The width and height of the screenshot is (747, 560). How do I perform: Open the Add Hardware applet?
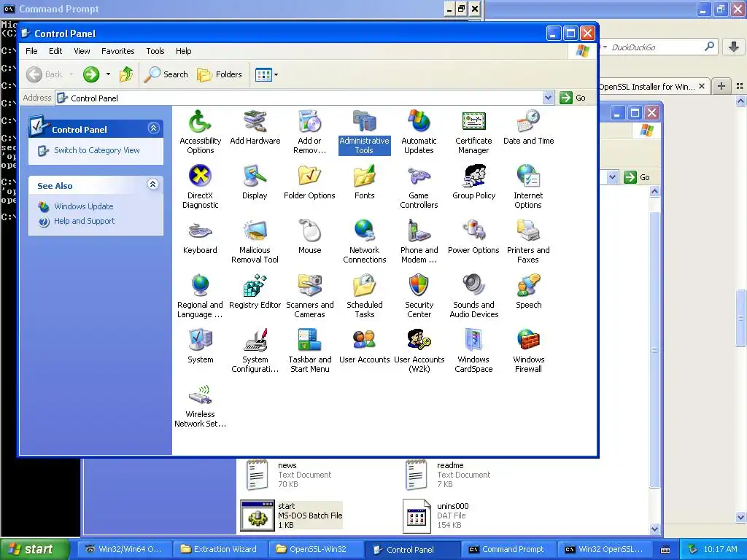pyautogui.click(x=255, y=128)
